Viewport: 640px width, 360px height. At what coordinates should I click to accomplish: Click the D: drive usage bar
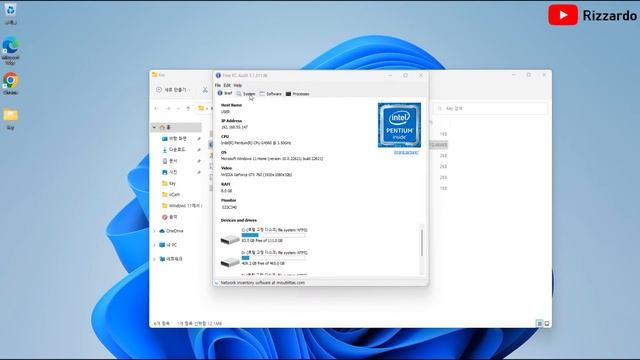(273, 258)
